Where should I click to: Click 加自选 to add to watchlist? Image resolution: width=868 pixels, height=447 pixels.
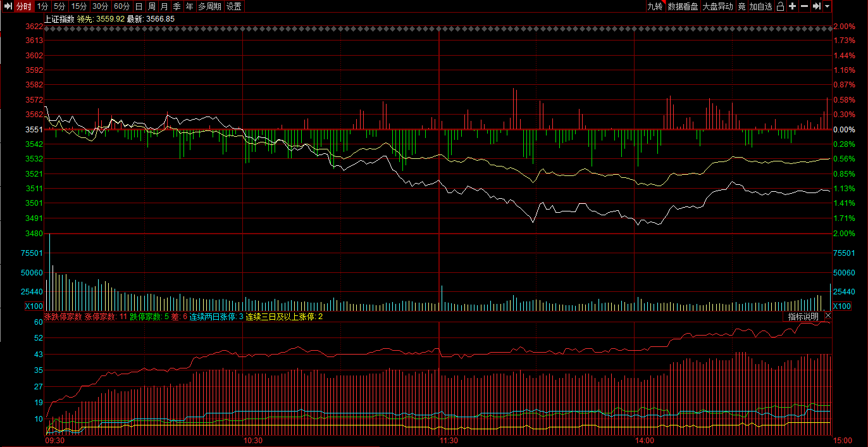[760, 6]
